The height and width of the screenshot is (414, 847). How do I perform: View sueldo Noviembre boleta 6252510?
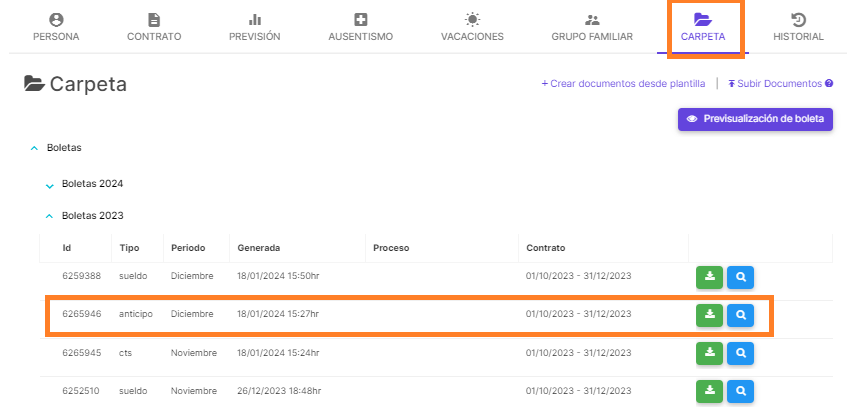click(x=740, y=391)
